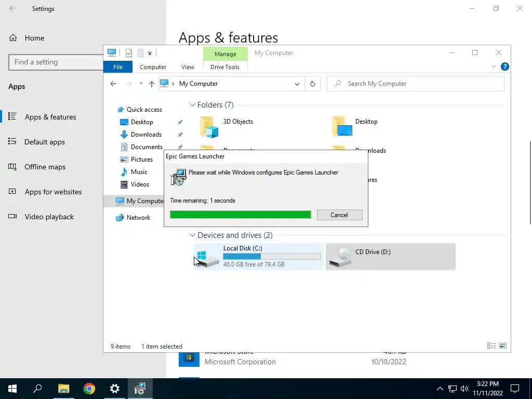Collapse Devices and drives group
Image resolution: width=532 pixels, height=399 pixels.
click(192, 235)
